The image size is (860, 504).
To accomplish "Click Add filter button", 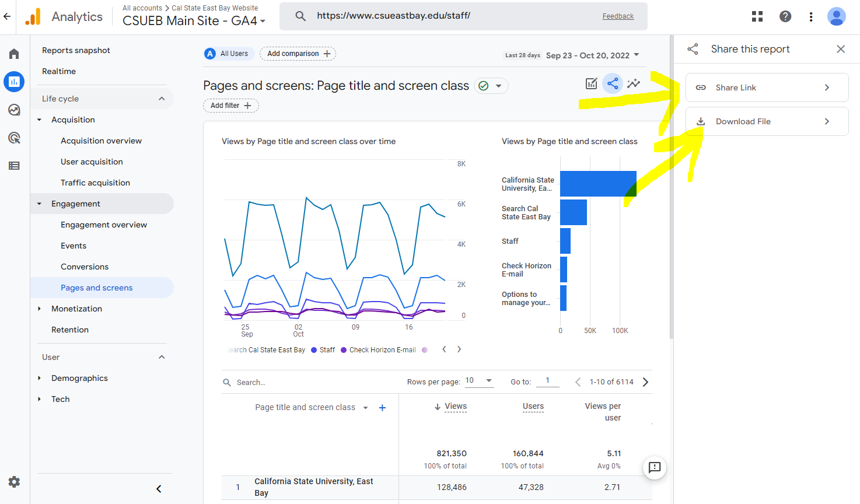I will pos(230,106).
